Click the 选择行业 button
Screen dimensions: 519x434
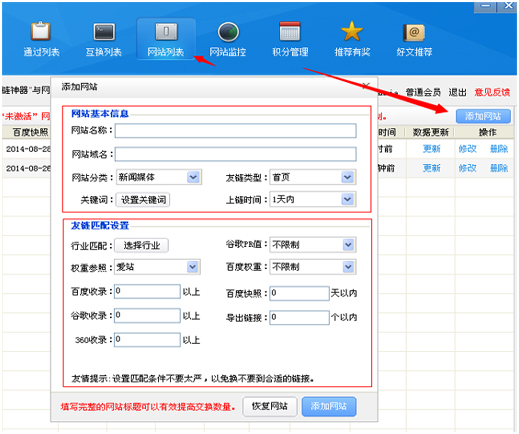point(142,246)
